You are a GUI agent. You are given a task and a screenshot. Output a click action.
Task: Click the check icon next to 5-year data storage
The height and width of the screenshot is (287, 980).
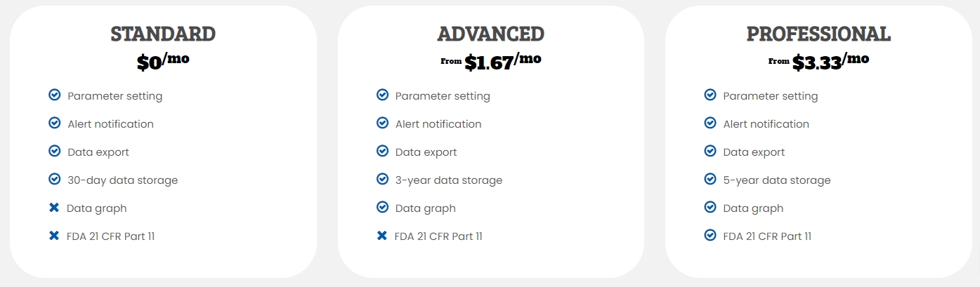coord(710,179)
